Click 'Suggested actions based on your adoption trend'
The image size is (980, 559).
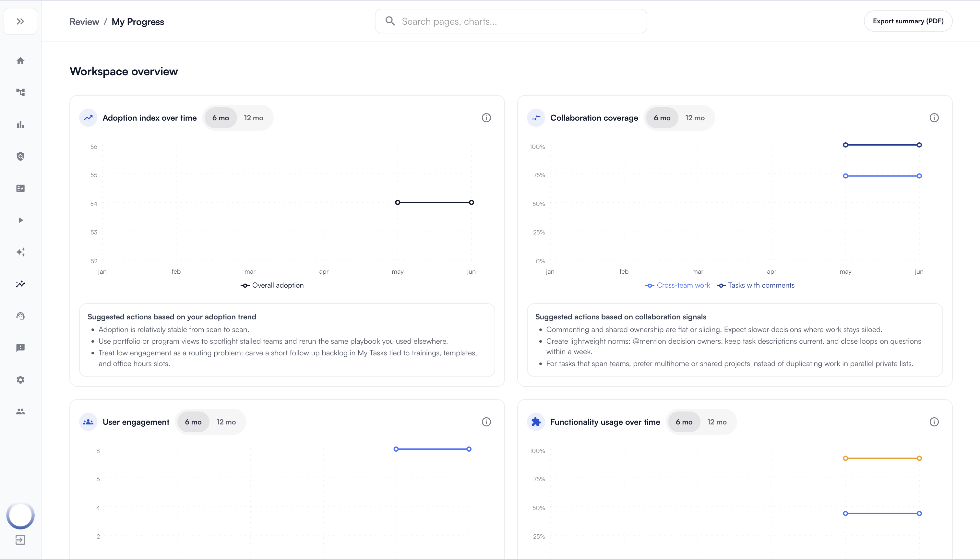tap(172, 317)
